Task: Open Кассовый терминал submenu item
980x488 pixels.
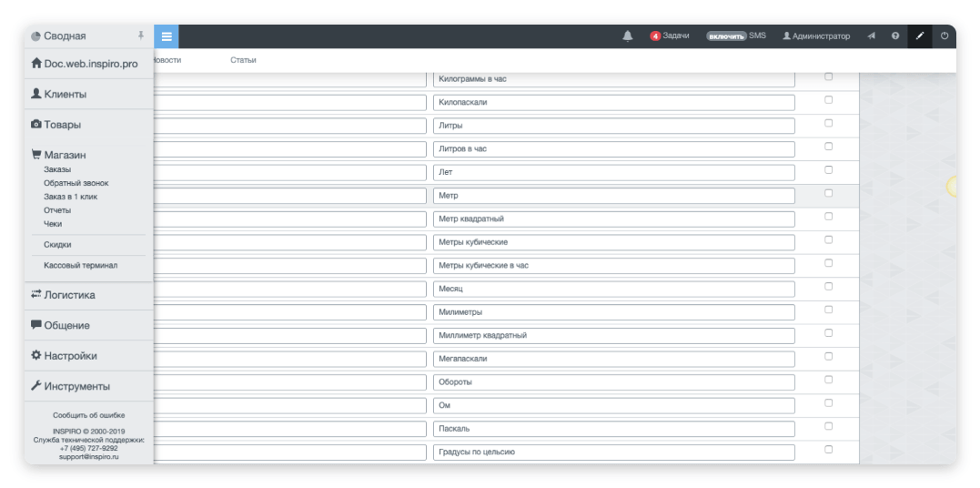Action: pyautogui.click(x=81, y=265)
